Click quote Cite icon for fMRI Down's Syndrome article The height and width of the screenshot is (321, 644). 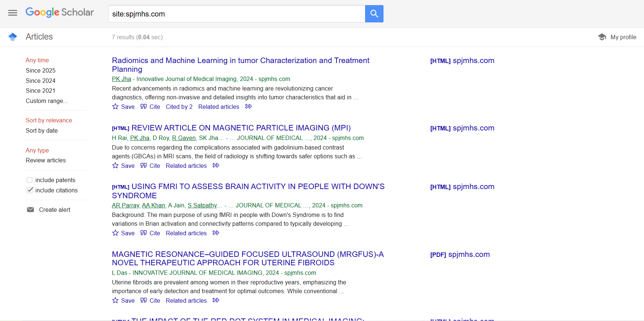(143, 233)
